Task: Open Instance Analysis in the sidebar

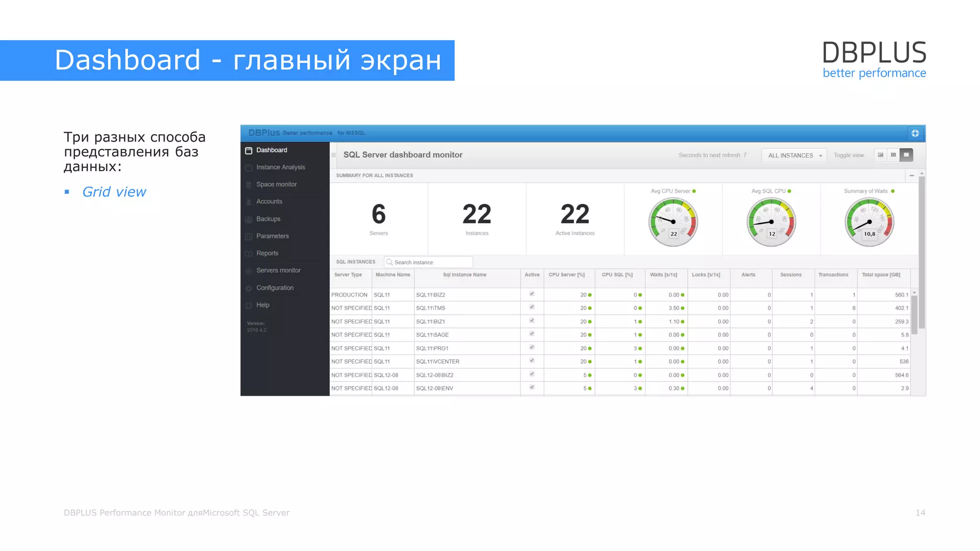Action: [x=280, y=167]
